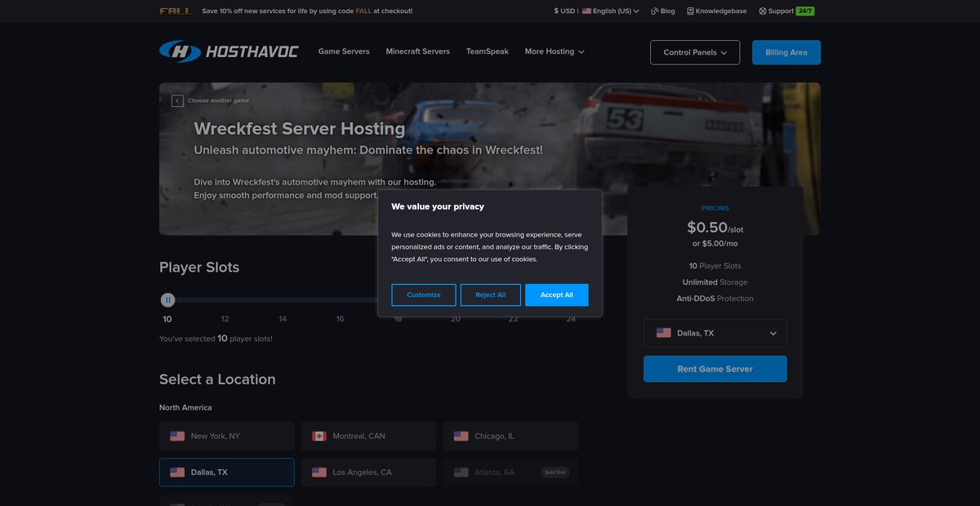Screen dimensions: 980x506
Task: Click the flag in the pricing location dropdown
Action: [x=664, y=333]
